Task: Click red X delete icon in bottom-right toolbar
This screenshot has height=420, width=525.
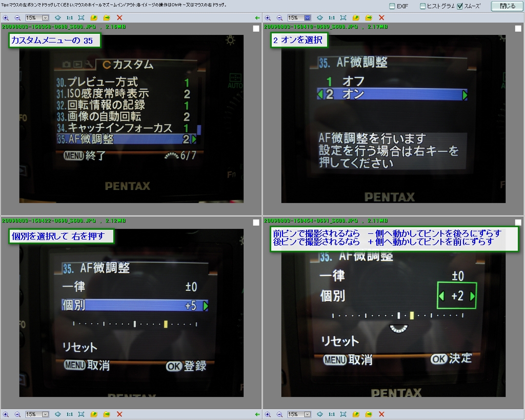Action: [x=381, y=414]
